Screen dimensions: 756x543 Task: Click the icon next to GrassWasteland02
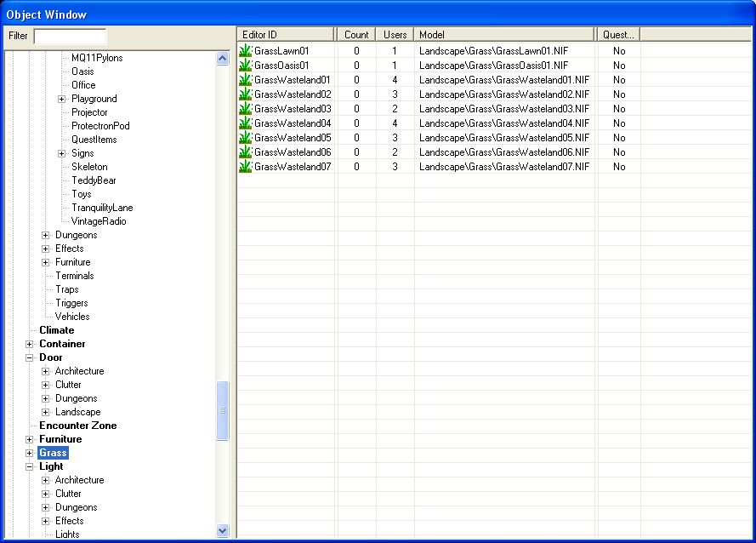coord(246,94)
